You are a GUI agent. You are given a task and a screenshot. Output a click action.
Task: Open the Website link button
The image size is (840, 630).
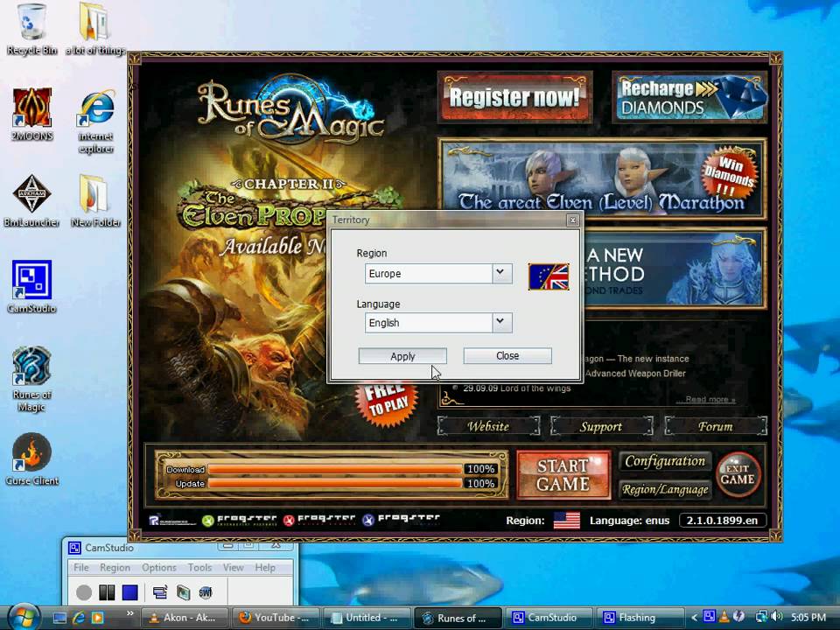pyautogui.click(x=488, y=426)
